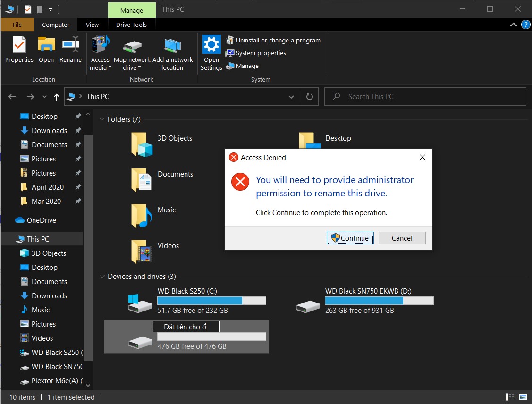Viewport: 532px width, 404px height.
Task: Open the Drive Tools tab
Action: pyautogui.click(x=131, y=25)
